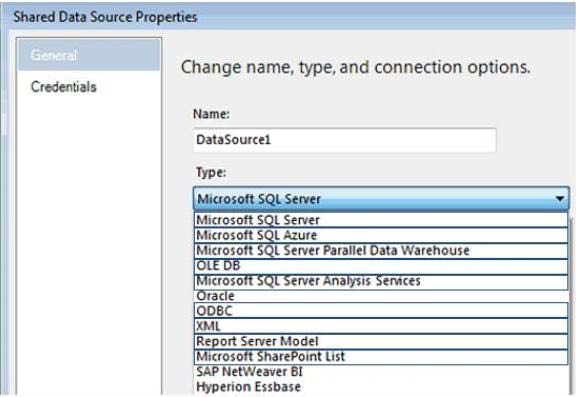Screen dimensions: 576x397
Task: Switch to the Credentials page
Action: [x=64, y=87]
